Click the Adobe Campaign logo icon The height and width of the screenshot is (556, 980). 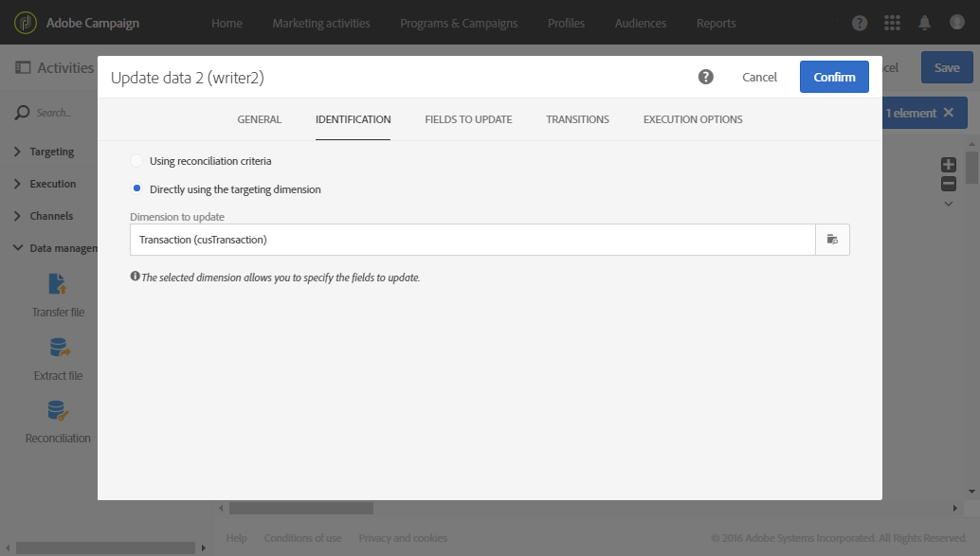coord(26,23)
